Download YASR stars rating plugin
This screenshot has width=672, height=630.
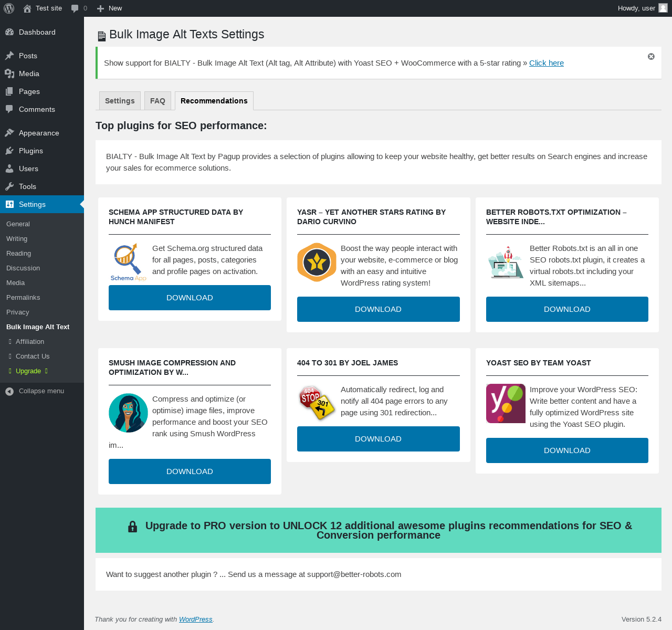click(379, 309)
